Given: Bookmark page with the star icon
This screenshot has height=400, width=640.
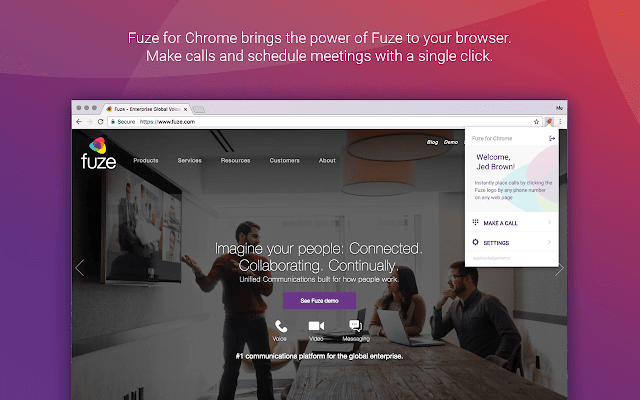Looking at the screenshot, I should [x=536, y=122].
